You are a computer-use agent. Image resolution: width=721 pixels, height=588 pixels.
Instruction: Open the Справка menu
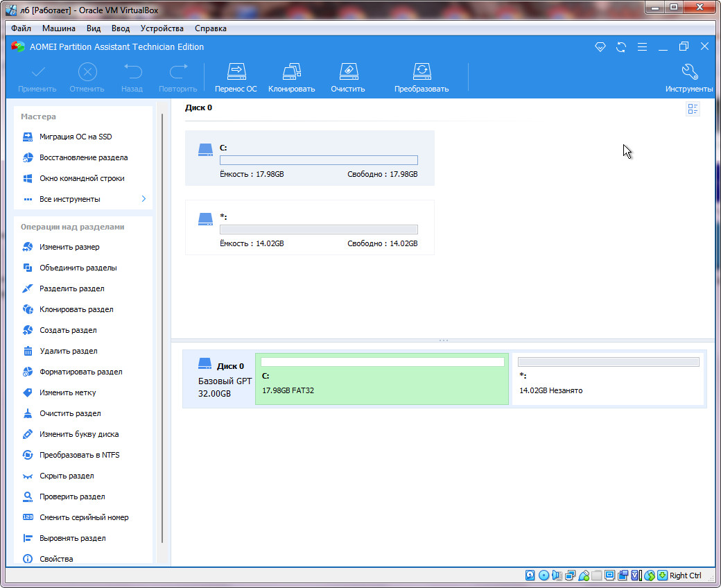210,28
